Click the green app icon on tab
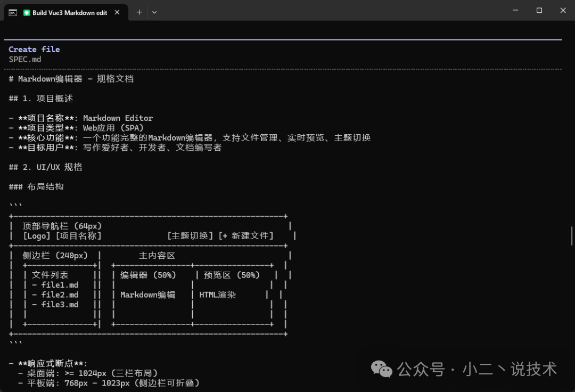Viewport: 575px width, 392px height. click(27, 13)
